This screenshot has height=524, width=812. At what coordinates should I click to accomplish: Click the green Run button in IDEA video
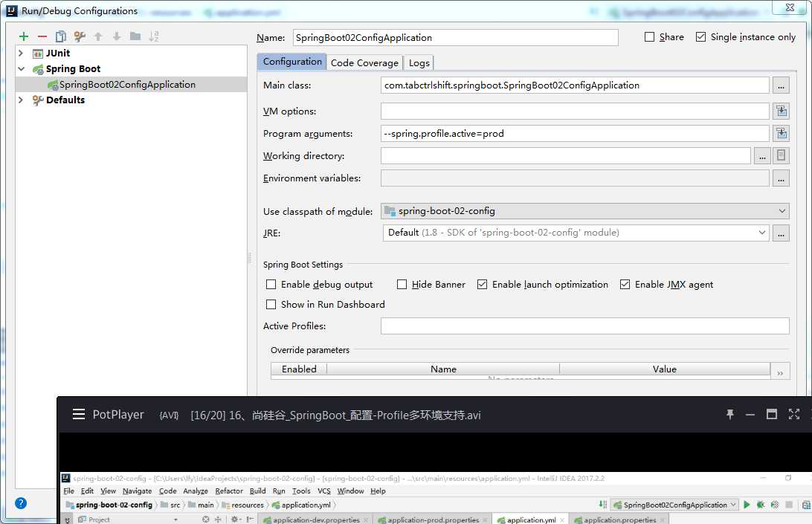point(747,505)
